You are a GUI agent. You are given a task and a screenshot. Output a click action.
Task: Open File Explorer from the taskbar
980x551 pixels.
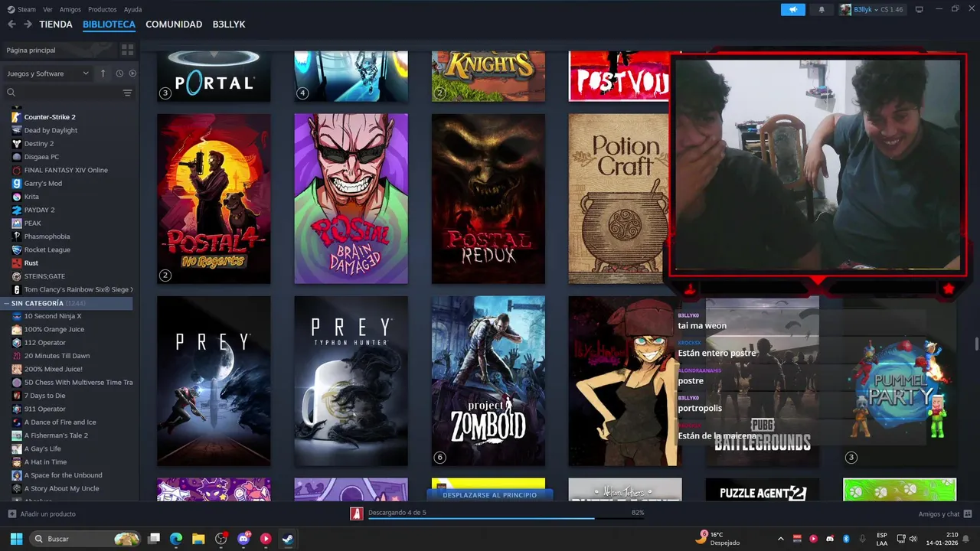(x=198, y=539)
